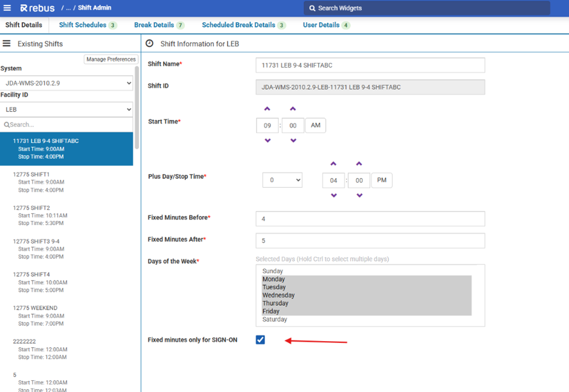Image resolution: width=569 pixels, height=392 pixels.
Task: Open the System dropdown
Action: [x=67, y=83]
